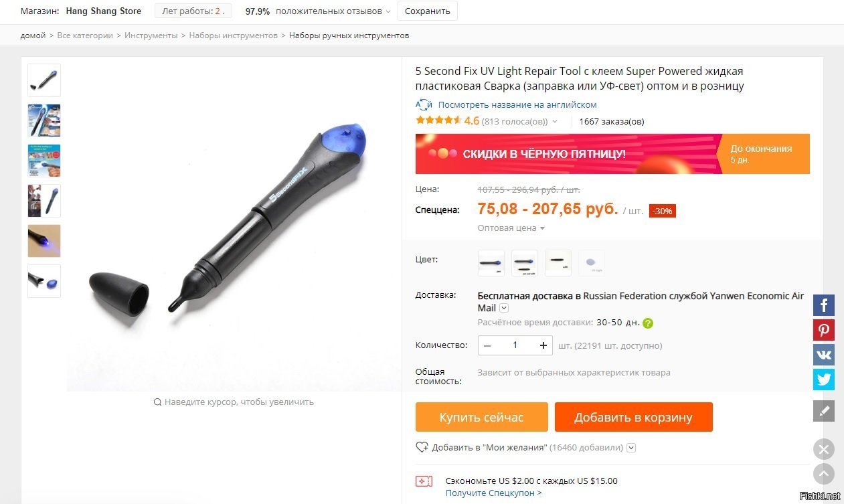
Task: Share the product on Pinterest
Action: coord(824,330)
